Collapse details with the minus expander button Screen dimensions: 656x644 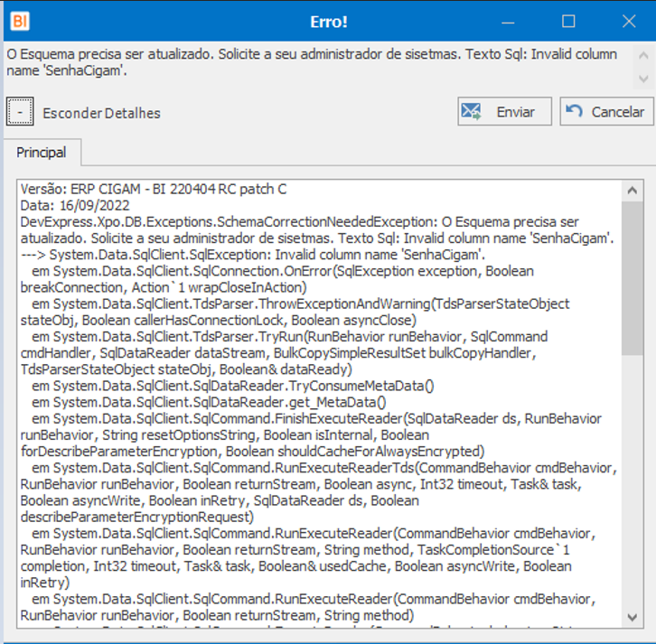(x=20, y=112)
